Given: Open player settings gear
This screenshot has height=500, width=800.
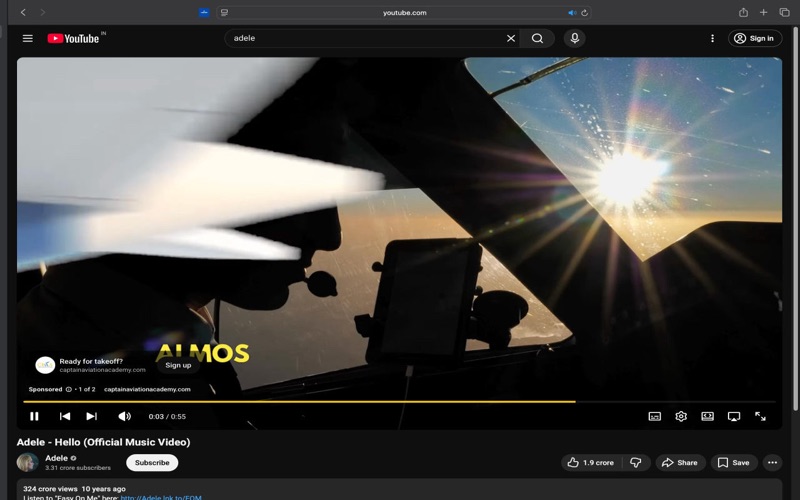Looking at the screenshot, I should pos(681,416).
